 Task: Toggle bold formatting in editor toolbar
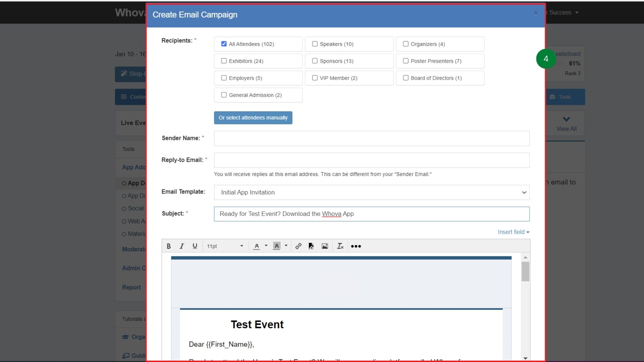coord(169,246)
